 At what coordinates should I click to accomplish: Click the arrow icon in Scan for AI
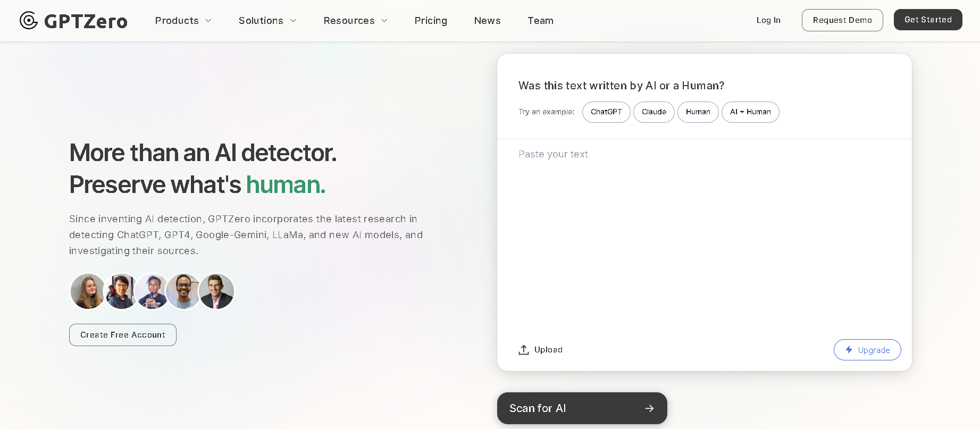(x=649, y=408)
